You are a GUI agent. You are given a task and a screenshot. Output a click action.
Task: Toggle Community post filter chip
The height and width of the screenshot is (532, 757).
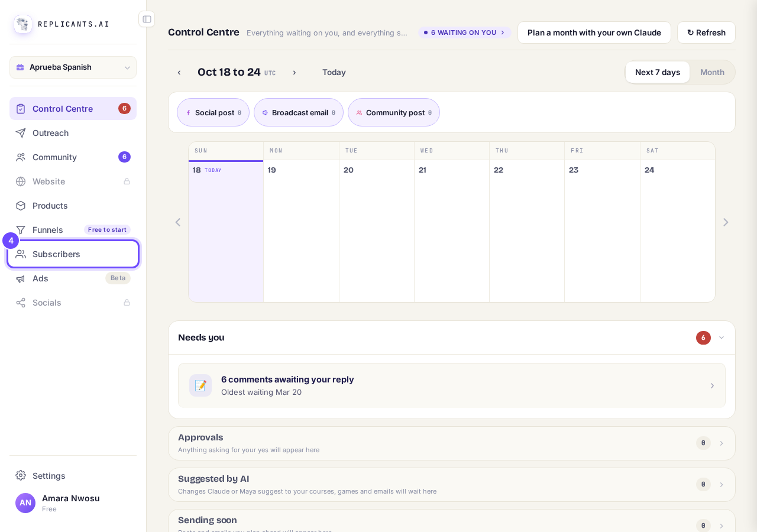click(x=394, y=112)
